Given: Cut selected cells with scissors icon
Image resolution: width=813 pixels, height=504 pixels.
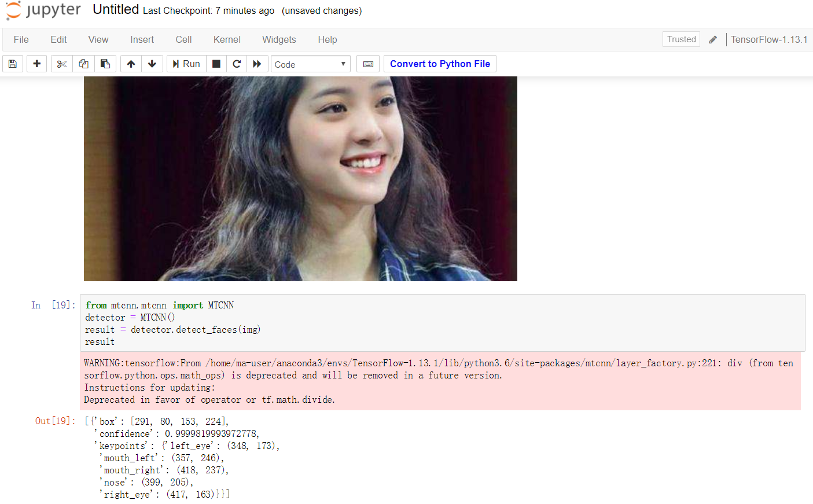Looking at the screenshot, I should pos(62,64).
